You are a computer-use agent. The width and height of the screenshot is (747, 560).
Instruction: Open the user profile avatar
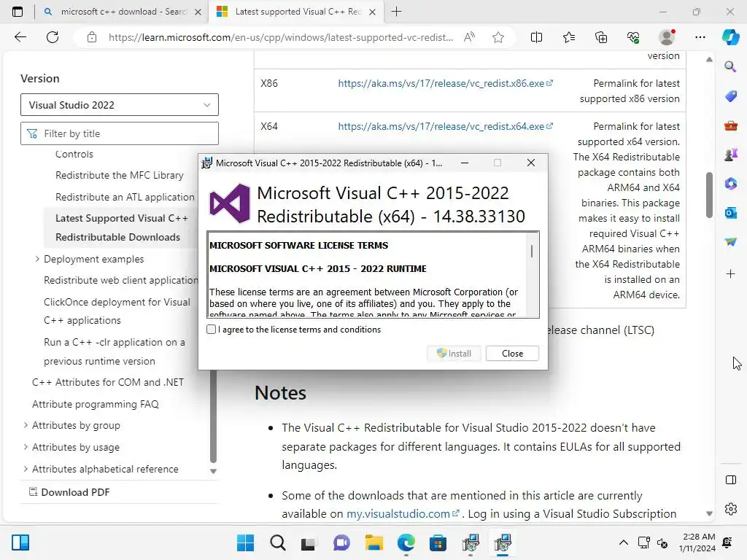(667, 37)
